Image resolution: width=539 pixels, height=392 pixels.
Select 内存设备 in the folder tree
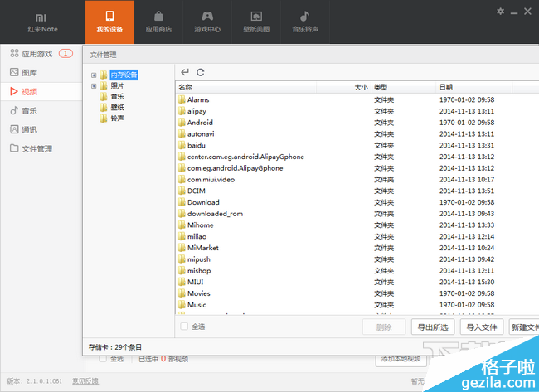[x=124, y=75]
